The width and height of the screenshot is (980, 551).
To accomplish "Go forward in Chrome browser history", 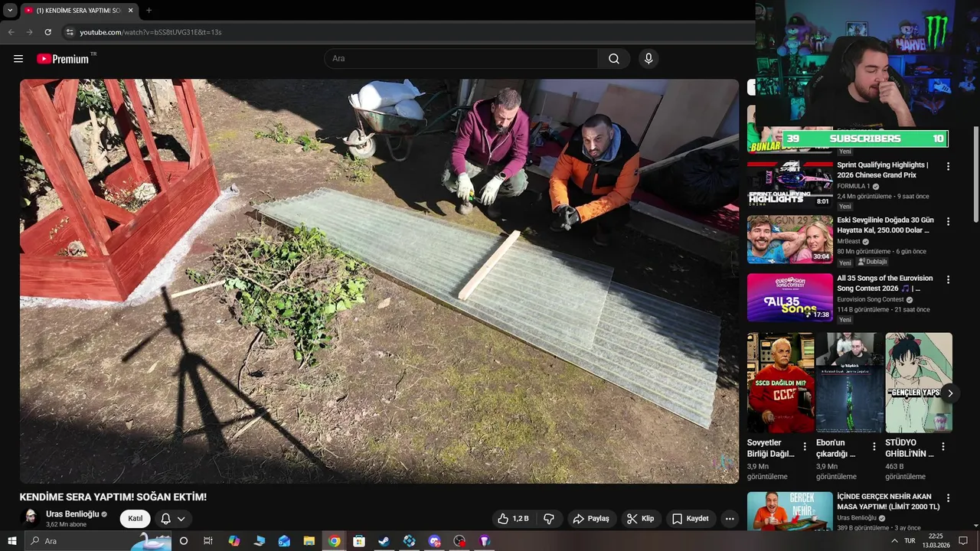I will pyautogui.click(x=29, y=32).
